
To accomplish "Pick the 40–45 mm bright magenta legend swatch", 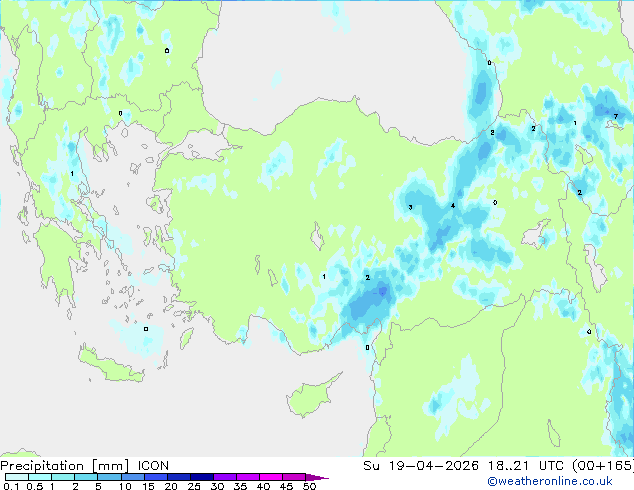I will pyautogui.click(x=271, y=477).
